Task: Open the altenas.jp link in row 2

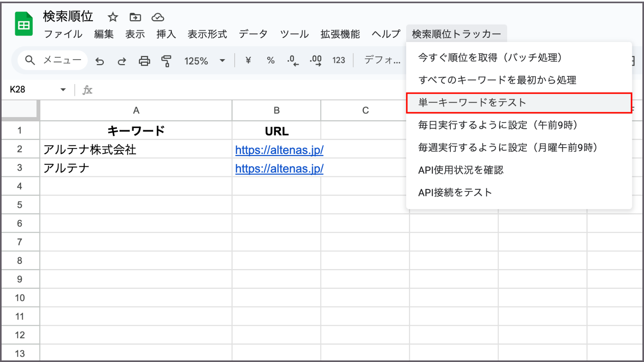Action: 279,150
